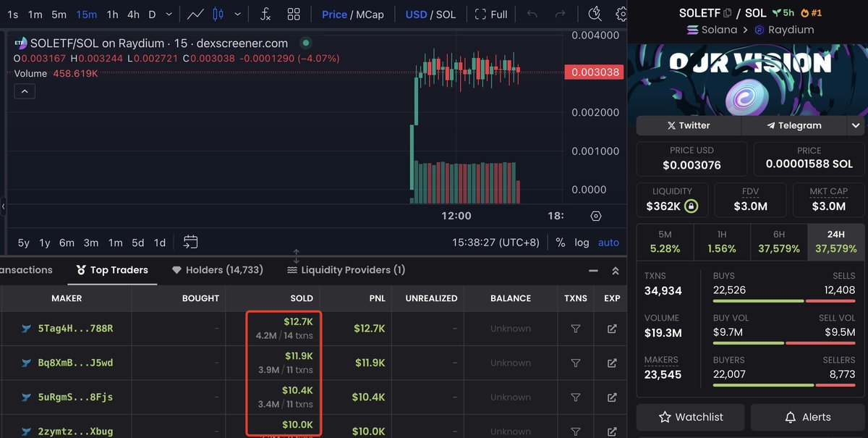The image size is (868, 438).
Task: Select the 6H stats period
Action: (x=778, y=242)
